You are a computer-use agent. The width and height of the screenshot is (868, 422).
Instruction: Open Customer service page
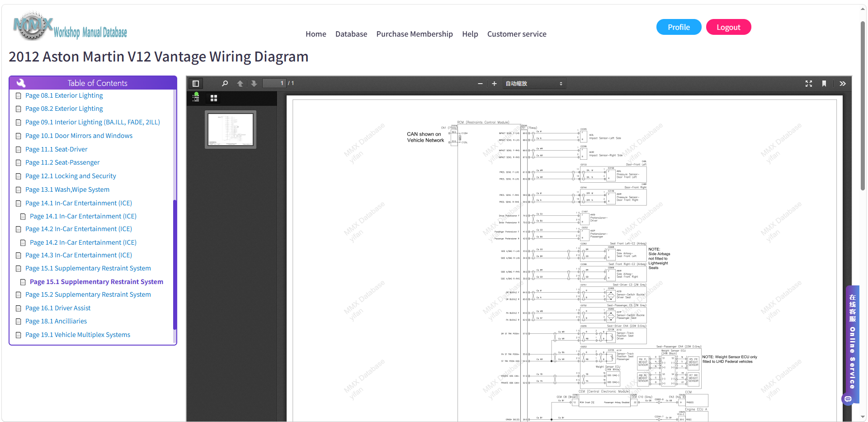tap(517, 34)
